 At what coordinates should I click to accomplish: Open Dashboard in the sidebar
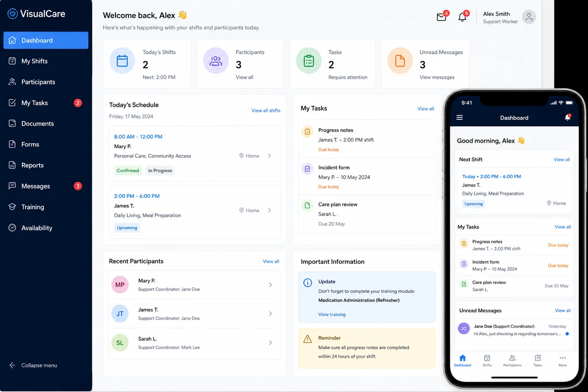(46, 40)
